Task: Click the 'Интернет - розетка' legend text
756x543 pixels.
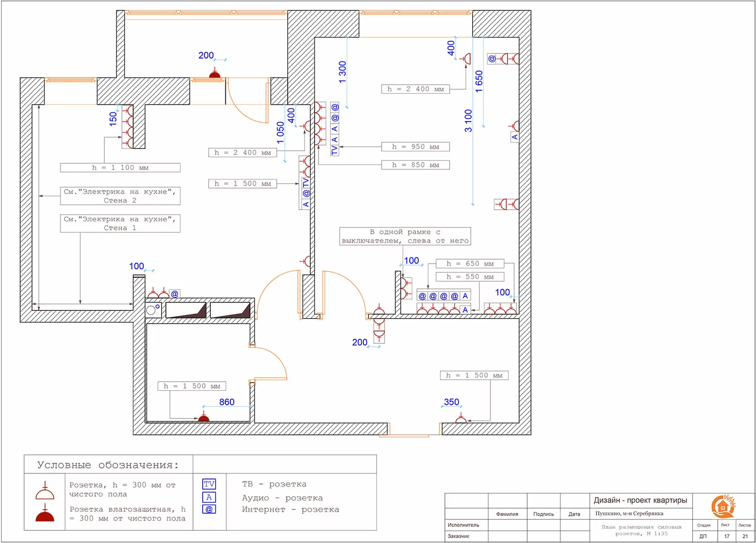Action: pyautogui.click(x=290, y=509)
